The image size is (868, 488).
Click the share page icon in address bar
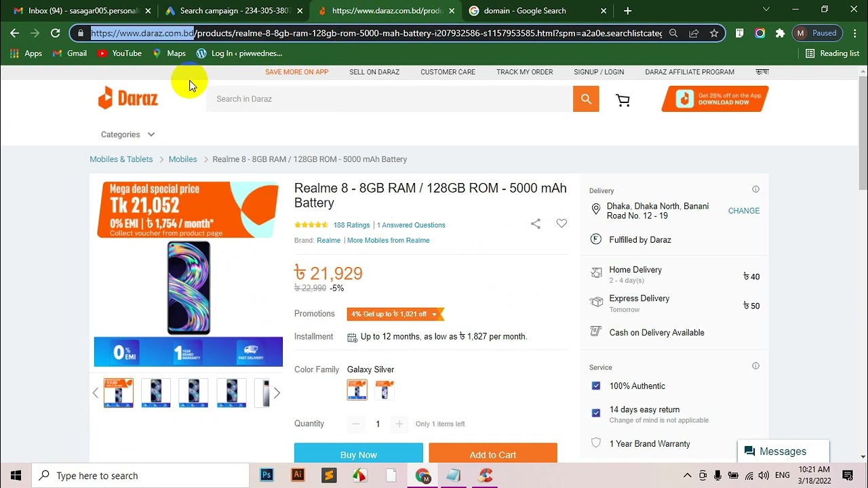[694, 33]
